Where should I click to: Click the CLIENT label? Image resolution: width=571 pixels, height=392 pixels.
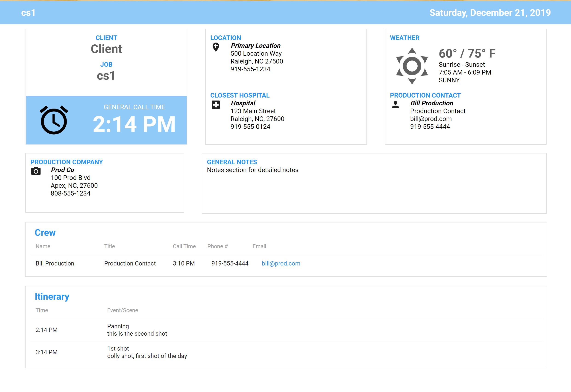click(106, 38)
